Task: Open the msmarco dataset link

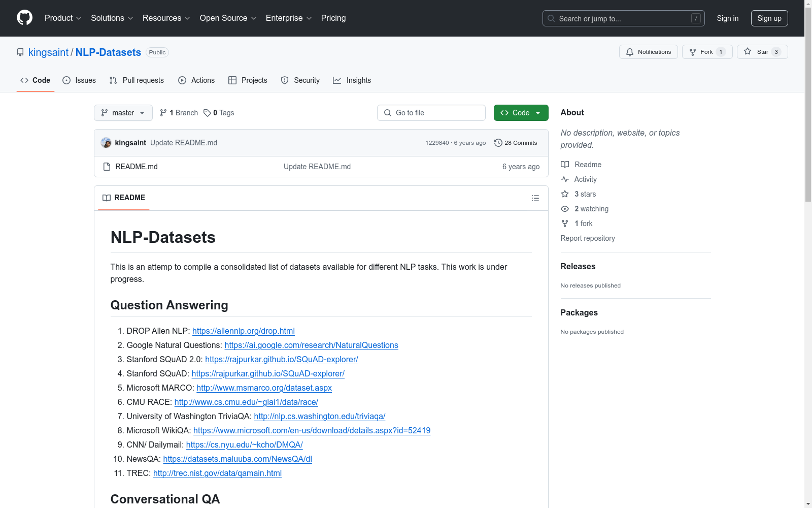Action: 264,388
